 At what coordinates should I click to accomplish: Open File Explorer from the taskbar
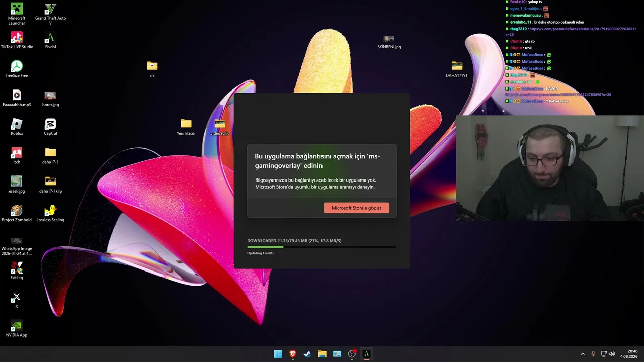(x=322, y=354)
